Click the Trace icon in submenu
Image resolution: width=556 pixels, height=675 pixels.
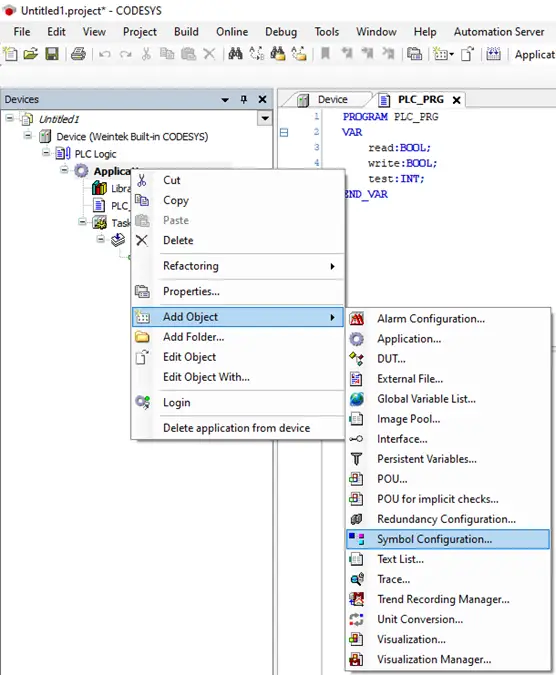(356, 579)
